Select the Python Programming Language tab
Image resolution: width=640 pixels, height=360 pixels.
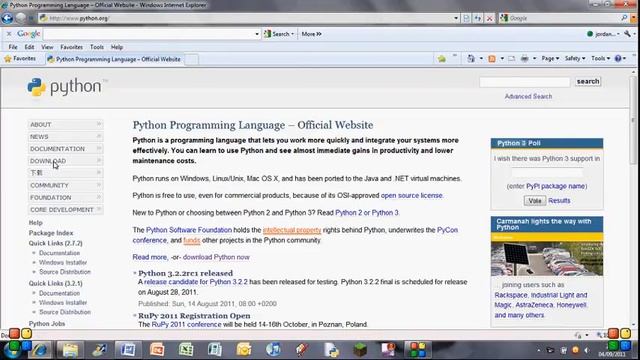[114, 59]
